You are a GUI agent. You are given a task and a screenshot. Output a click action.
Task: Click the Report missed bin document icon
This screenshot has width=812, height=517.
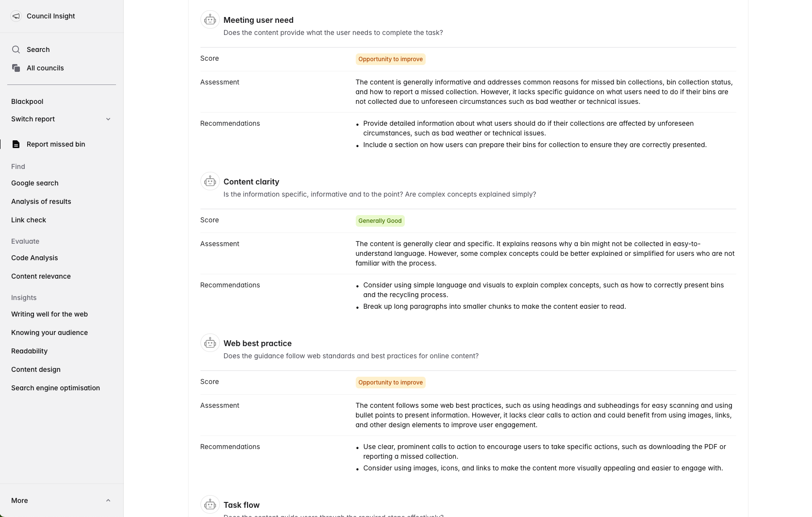pyautogui.click(x=16, y=144)
